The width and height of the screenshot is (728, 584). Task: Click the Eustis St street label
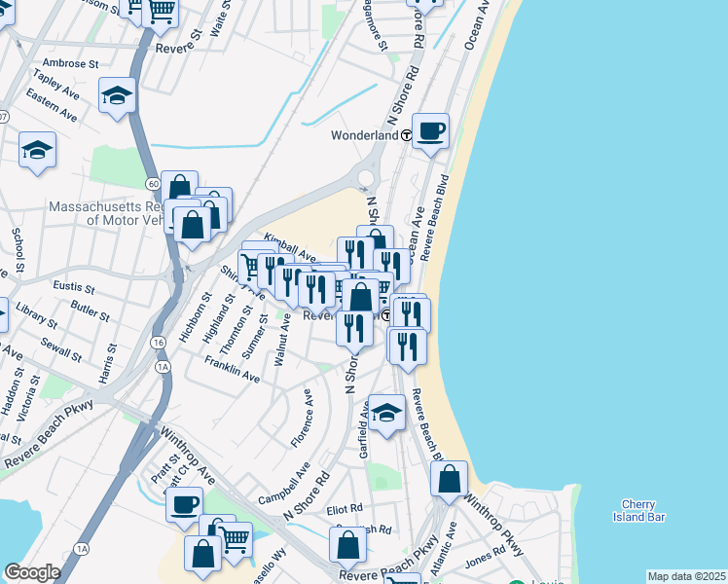pyautogui.click(x=74, y=287)
